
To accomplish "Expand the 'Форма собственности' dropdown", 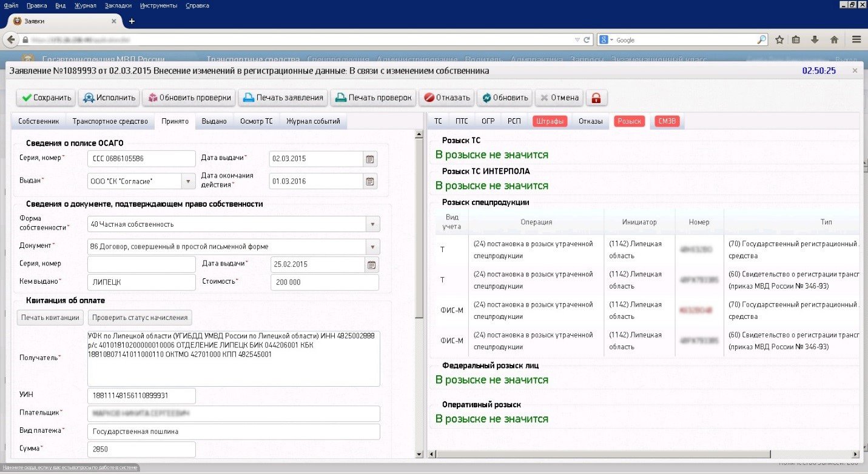I will click(x=372, y=224).
